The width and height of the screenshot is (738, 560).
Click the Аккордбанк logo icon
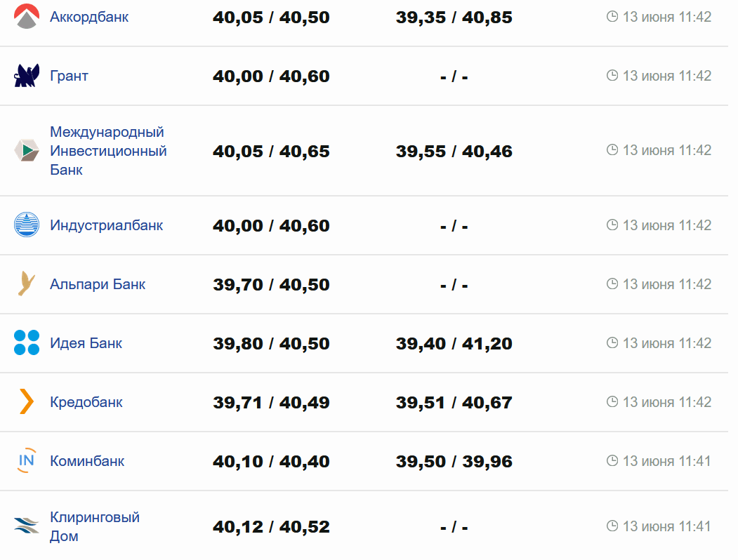pyautogui.click(x=27, y=16)
